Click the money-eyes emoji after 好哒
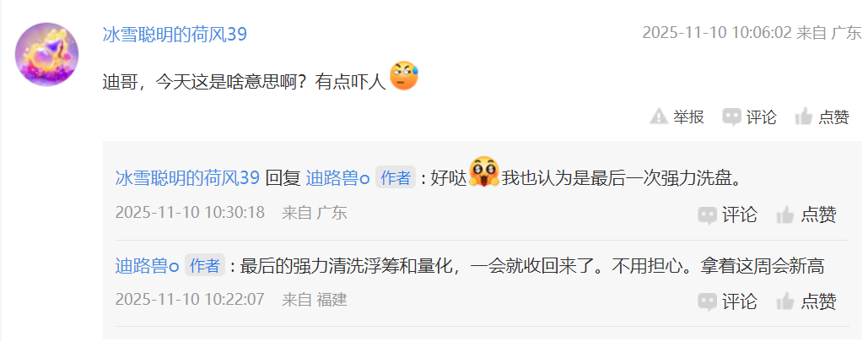Screen dimensions: 868x342 [484, 171]
